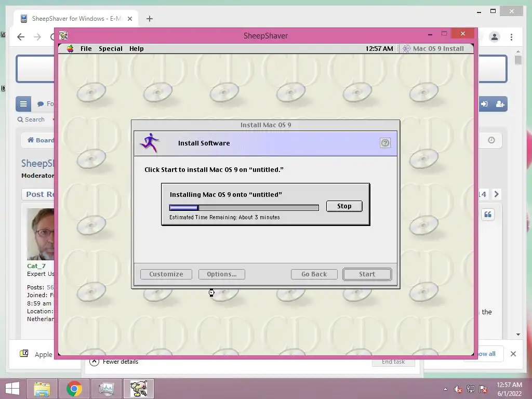Open the Chrome profile avatar
Viewport: 532px width, 399px height.
pos(495,37)
